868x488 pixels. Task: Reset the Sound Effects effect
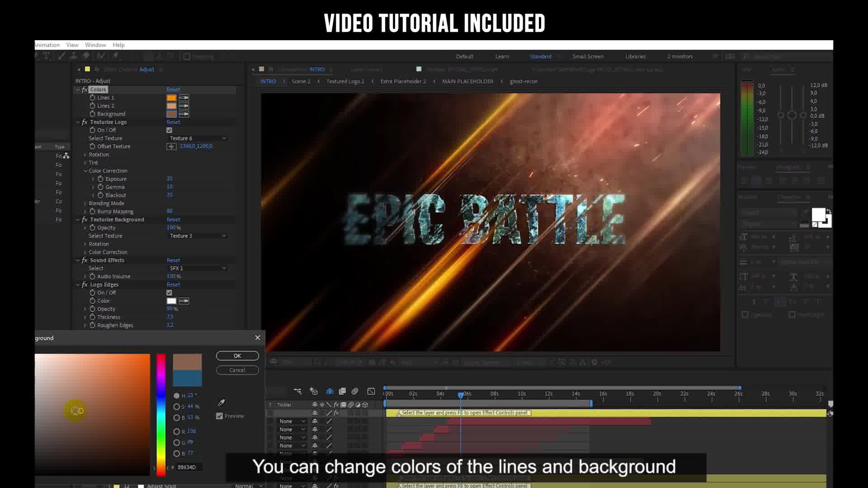coord(173,260)
